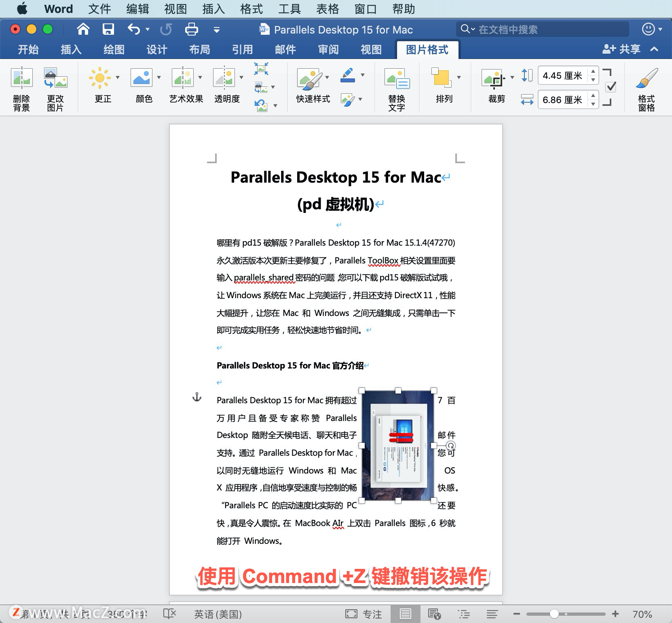Viewport: 672px width, 623px height.
Task: Click the Redo icon in title bar
Action: 166,29
